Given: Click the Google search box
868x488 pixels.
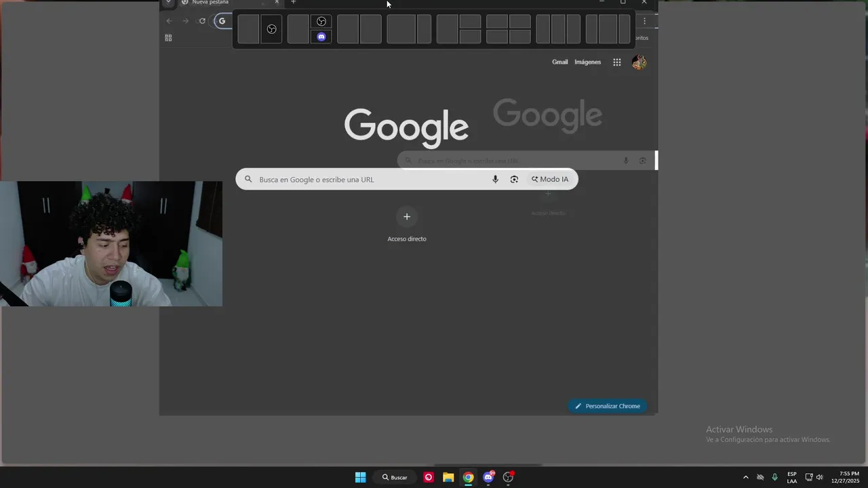Looking at the screenshot, I should pos(407,180).
